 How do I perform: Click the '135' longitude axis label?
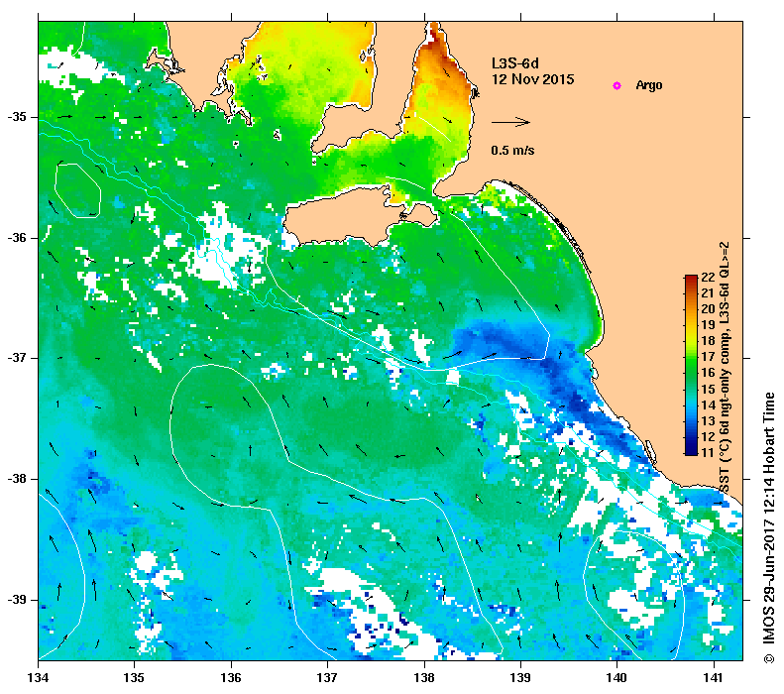pyautogui.click(x=134, y=678)
